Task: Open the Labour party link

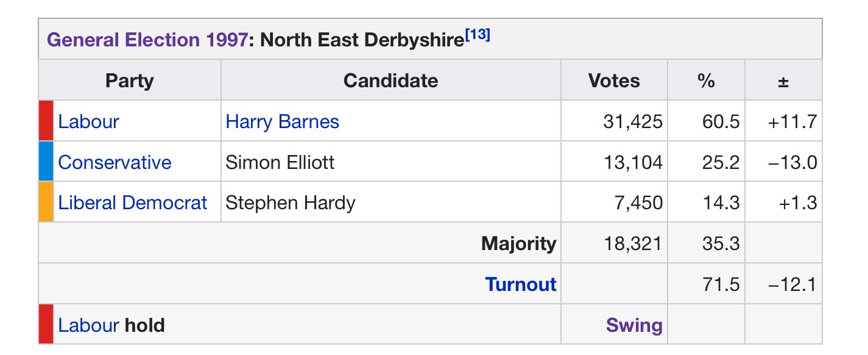Action: coord(88,121)
